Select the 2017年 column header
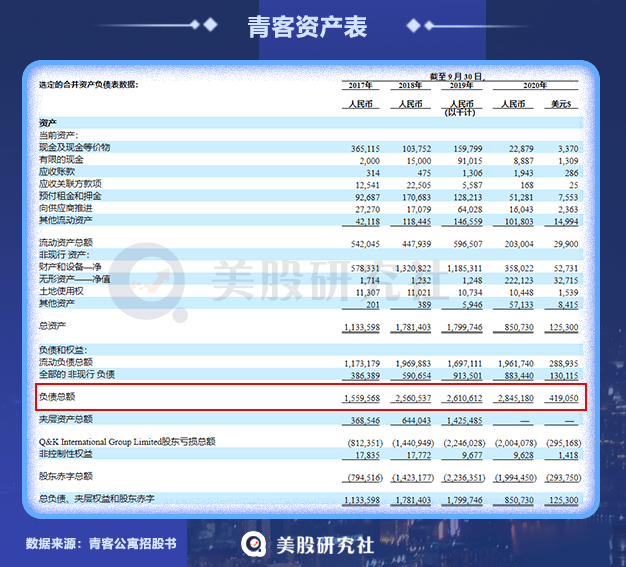The height and width of the screenshot is (567, 626). click(x=360, y=85)
